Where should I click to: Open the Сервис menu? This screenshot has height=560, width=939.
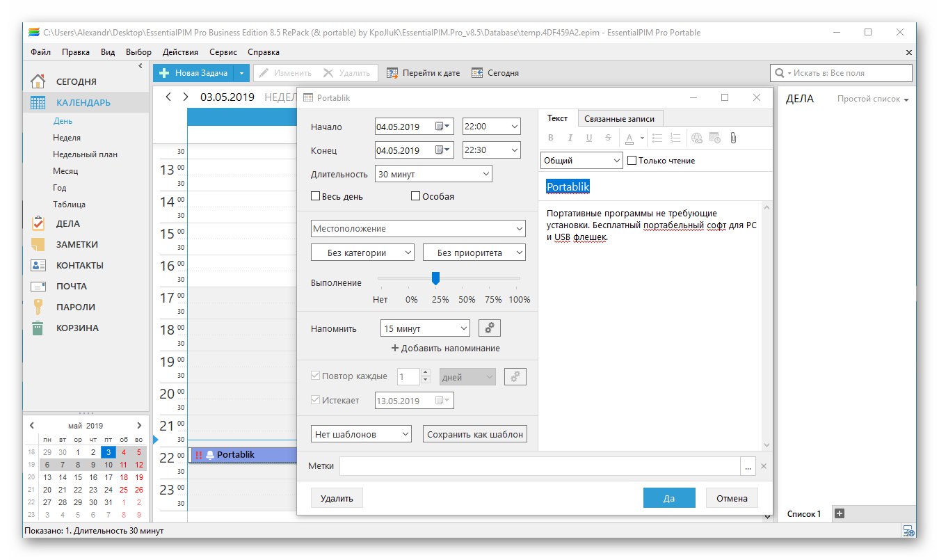pos(223,52)
